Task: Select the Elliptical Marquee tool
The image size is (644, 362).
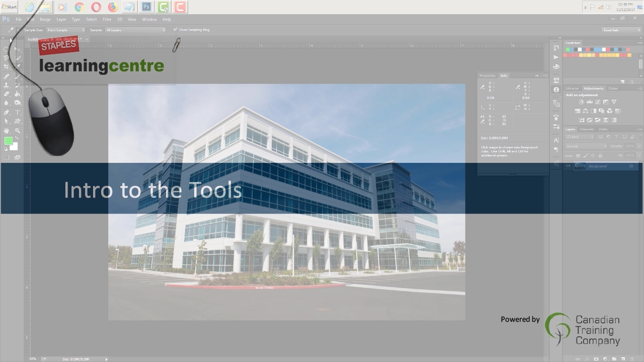Action: pos(6,49)
